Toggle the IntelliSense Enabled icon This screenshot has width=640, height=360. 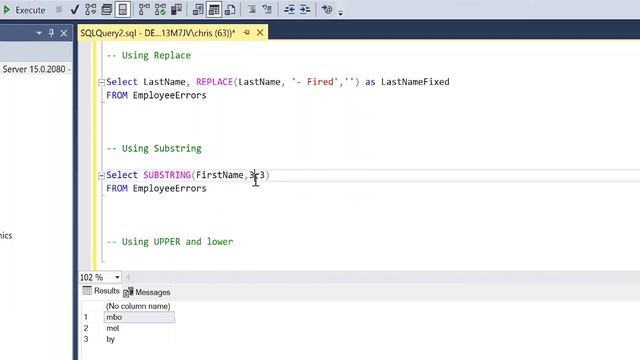click(122, 9)
